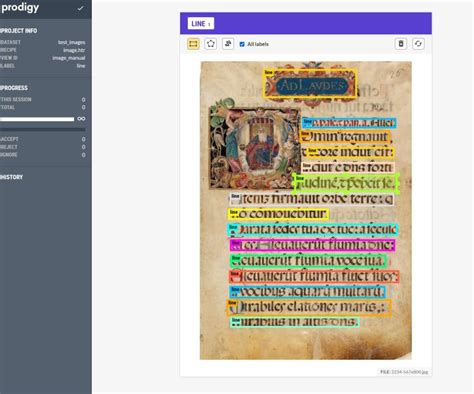Select mint box on last text line
Image resolution: width=474 pixels, height=394 pixels.
295,322
